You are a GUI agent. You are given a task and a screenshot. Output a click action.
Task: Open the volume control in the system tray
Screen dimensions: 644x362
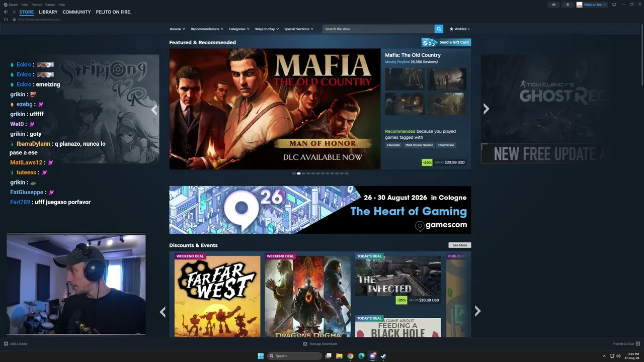point(618,356)
